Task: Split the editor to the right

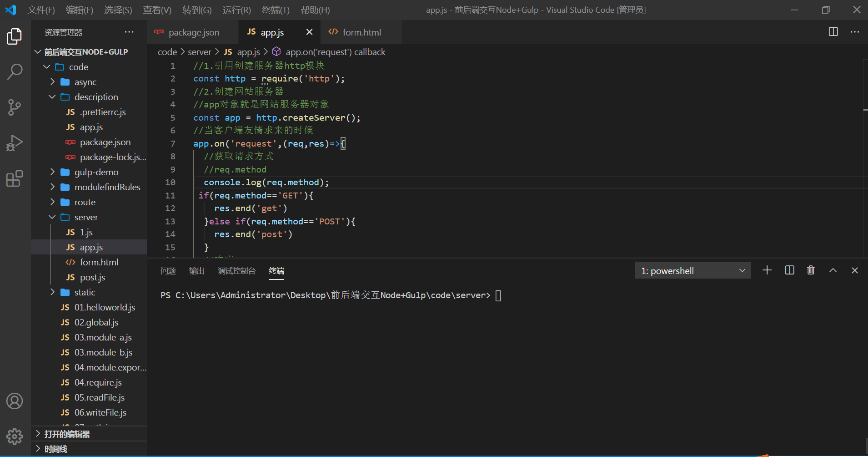Action: click(x=833, y=32)
